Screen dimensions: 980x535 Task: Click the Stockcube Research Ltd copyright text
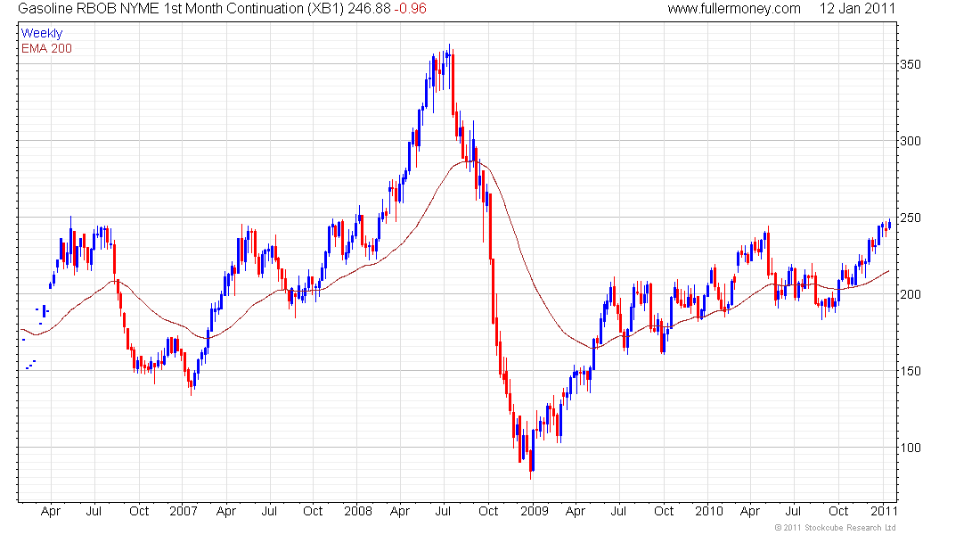point(836,528)
